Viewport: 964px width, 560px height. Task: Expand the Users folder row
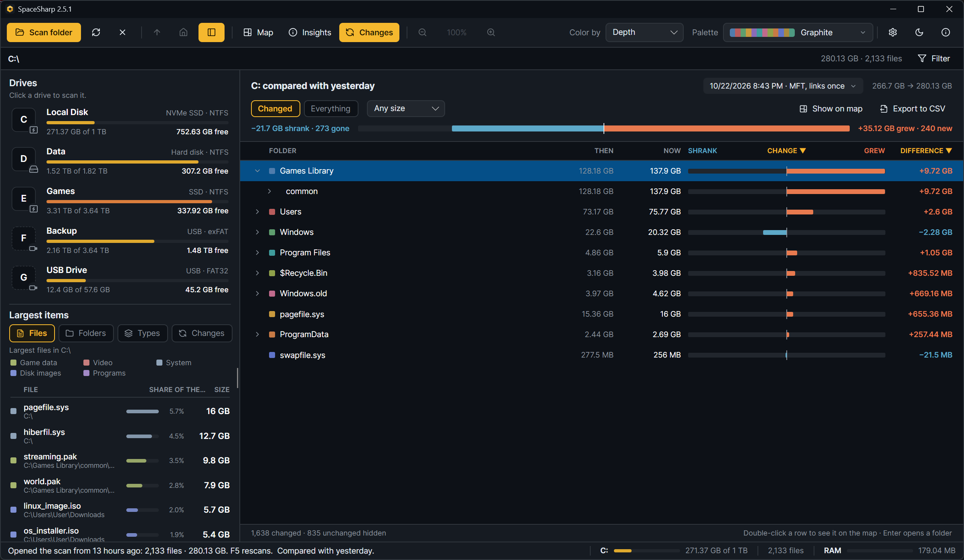tap(257, 212)
